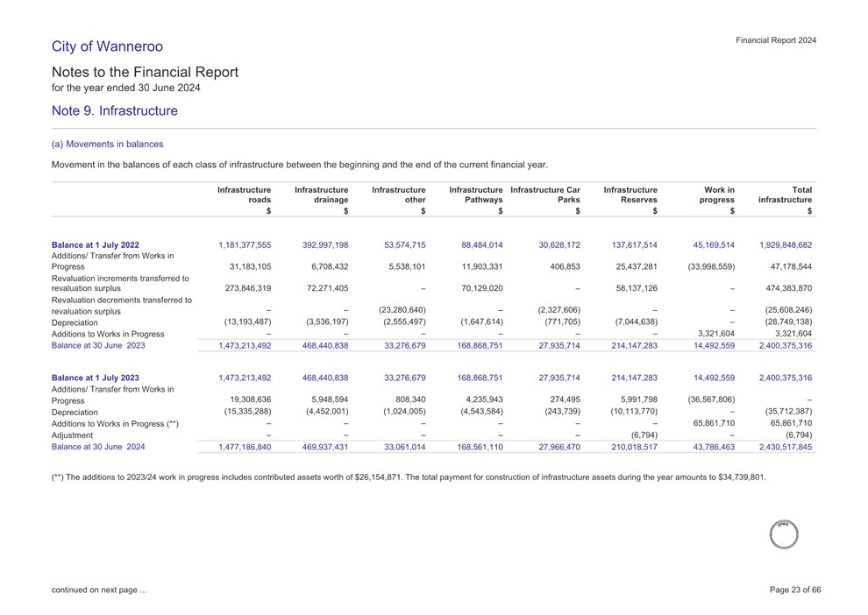The height and width of the screenshot is (615, 868).
Task: Click the Infrastructure Pathways column header
Action: pyautogui.click(x=476, y=194)
